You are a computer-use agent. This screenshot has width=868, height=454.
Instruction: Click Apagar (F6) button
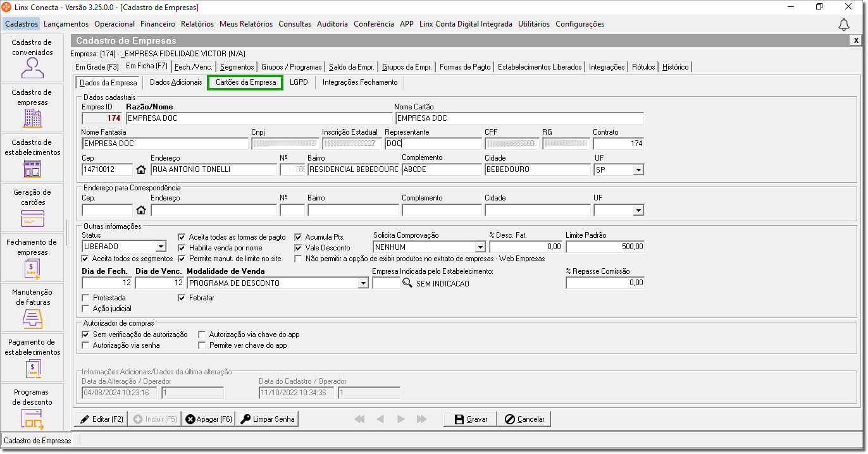[208, 419]
